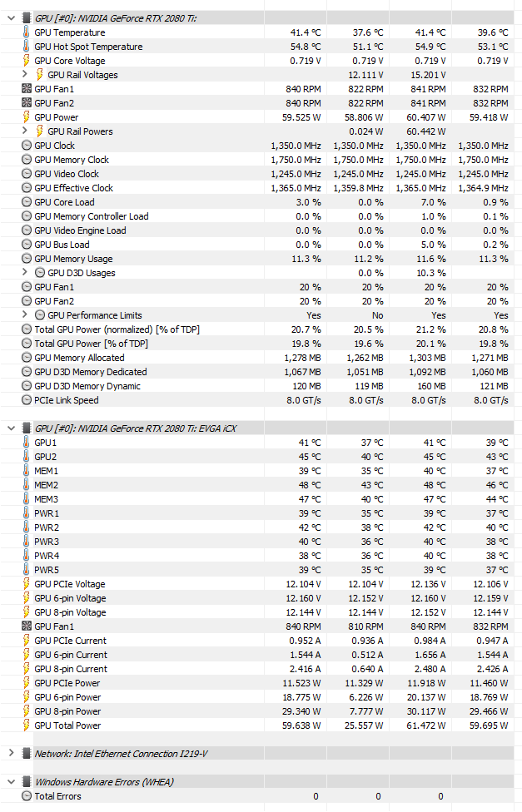Click the GPU Power lightning icon

tap(27, 117)
